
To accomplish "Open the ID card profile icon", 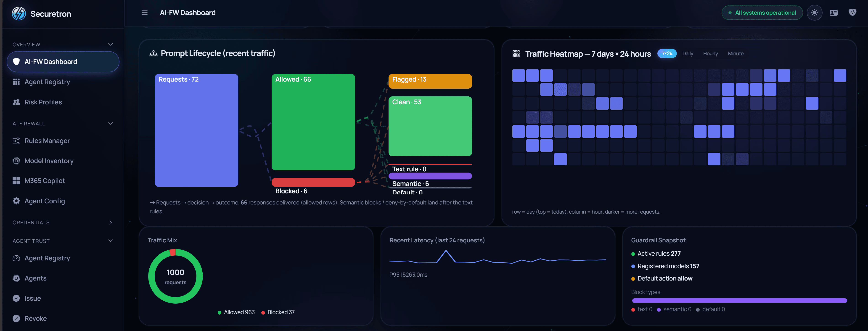I will [833, 13].
